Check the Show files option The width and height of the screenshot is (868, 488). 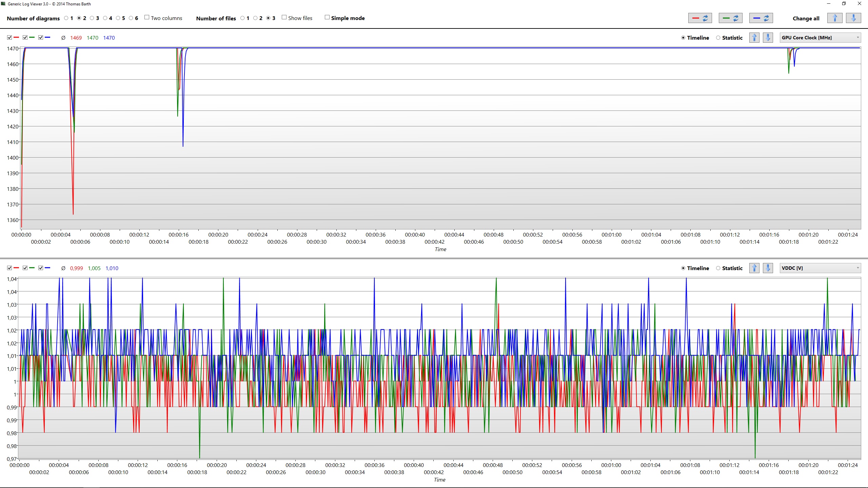pyautogui.click(x=284, y=17)
